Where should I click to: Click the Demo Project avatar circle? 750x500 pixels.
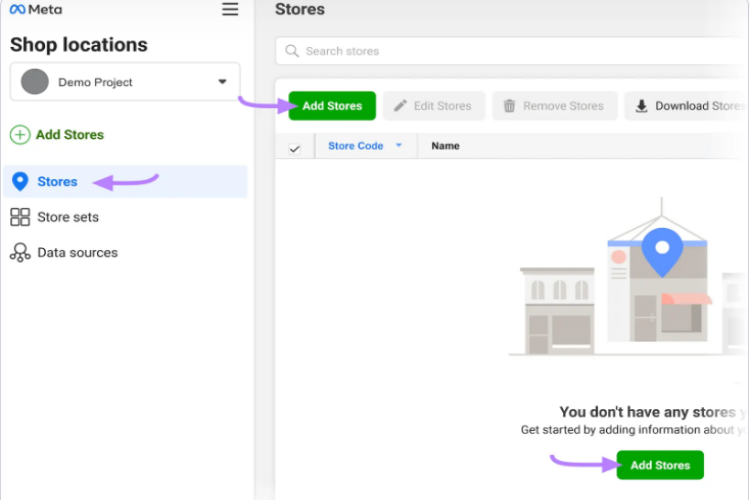point(35,82)
